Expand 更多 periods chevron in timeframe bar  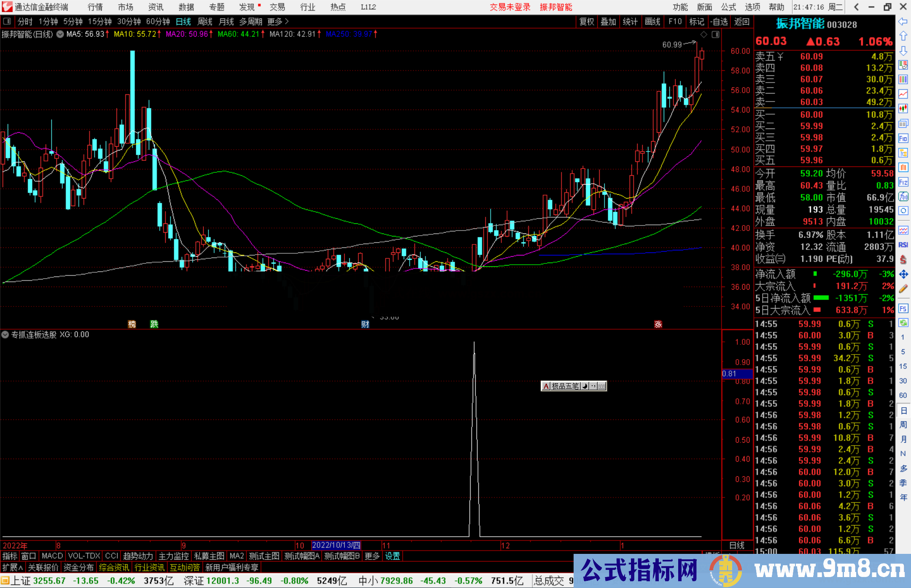tap(287, 21)
